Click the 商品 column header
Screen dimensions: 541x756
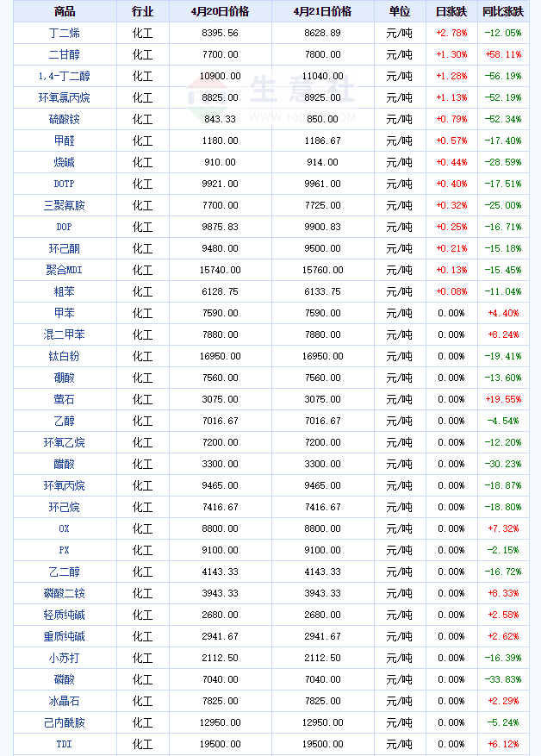[65, 11]
